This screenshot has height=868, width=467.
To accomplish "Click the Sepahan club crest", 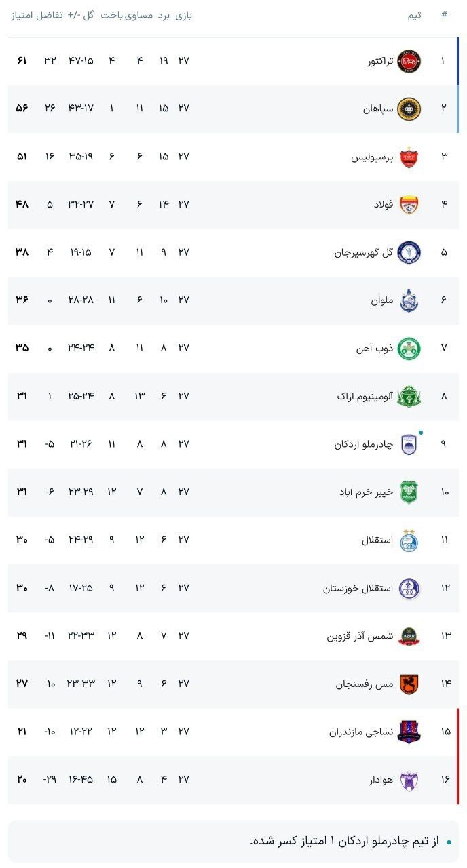I will point(409,108).
